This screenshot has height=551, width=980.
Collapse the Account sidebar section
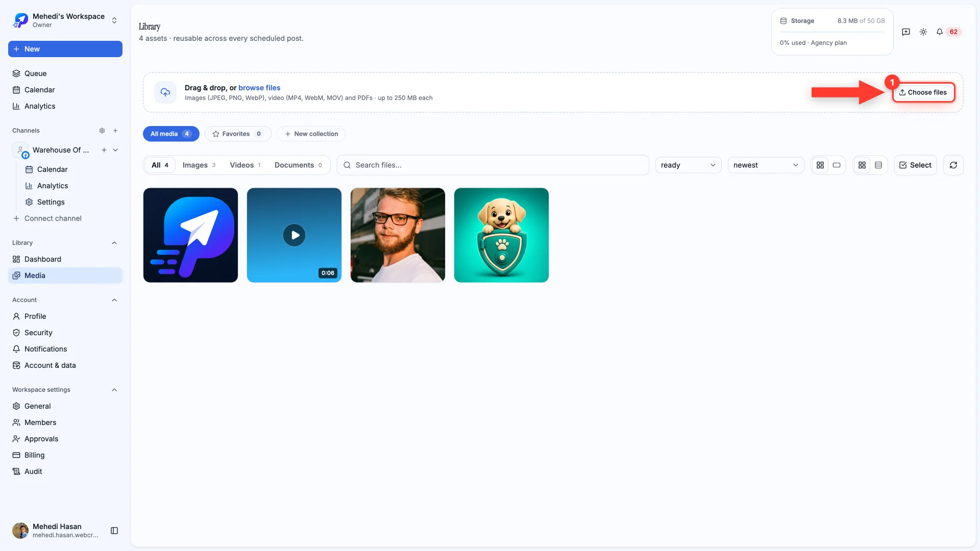click(x=114, y=300)
